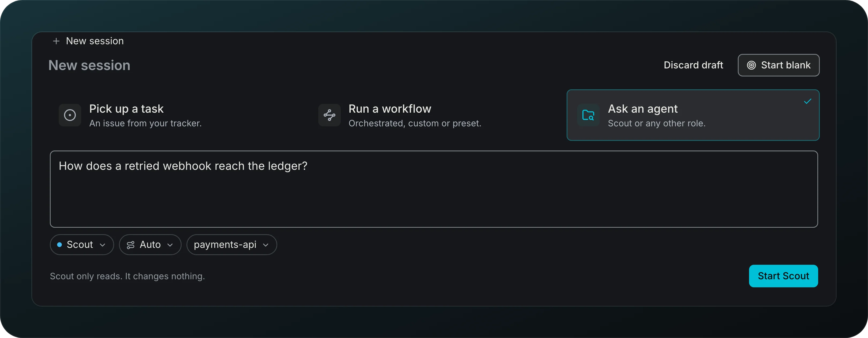Open the Scout role dropdown
This screenshot has width=868, height=338.
tap(81, 245)
